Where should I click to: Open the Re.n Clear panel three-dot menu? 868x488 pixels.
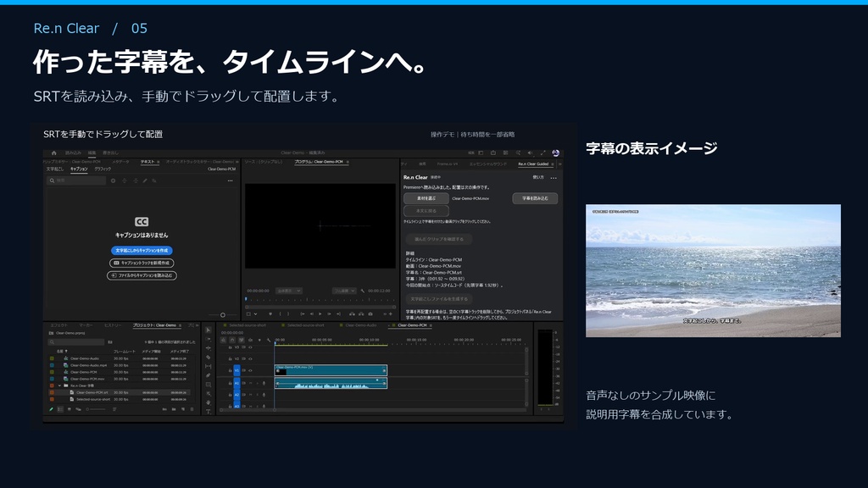point(554,178)
